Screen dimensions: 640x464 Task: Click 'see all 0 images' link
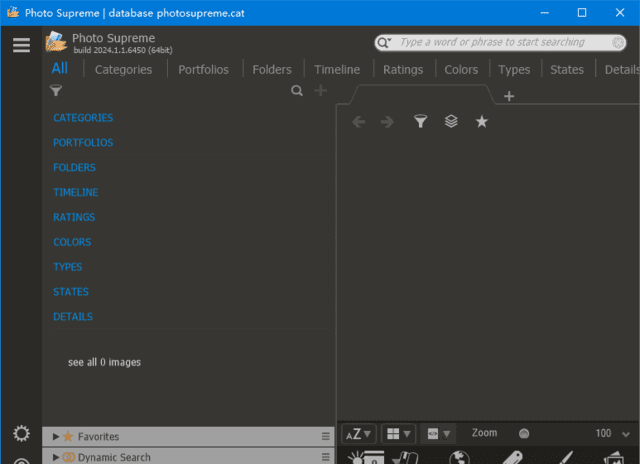click(x=104, y=362)
